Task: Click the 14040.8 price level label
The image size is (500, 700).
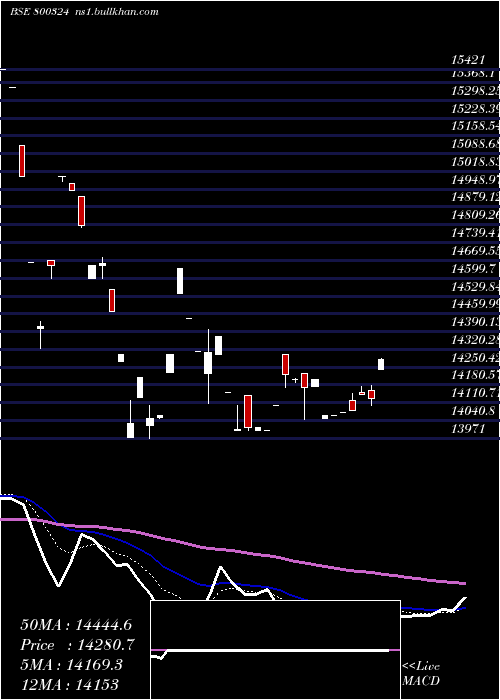Action: pyautogui.click(x=473, y=411)
